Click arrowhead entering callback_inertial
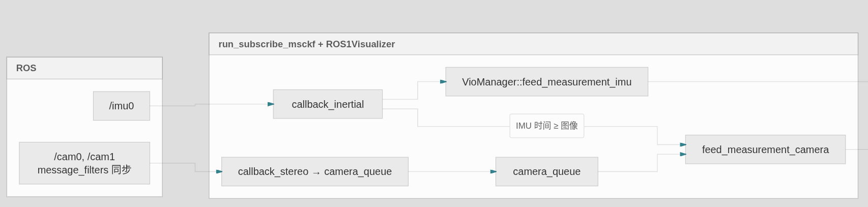The width and height of the screenshot is (868, 207). [271, 104]
